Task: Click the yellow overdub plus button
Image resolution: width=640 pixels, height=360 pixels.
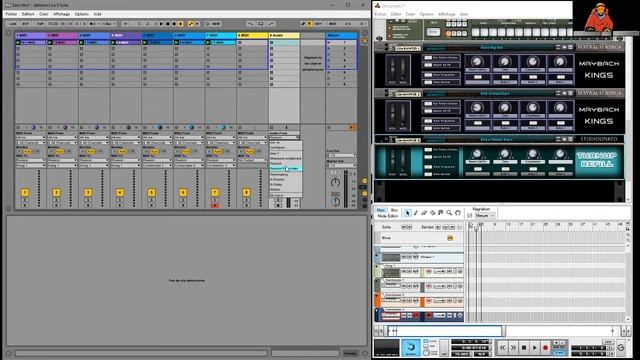Action: (180, 24)
